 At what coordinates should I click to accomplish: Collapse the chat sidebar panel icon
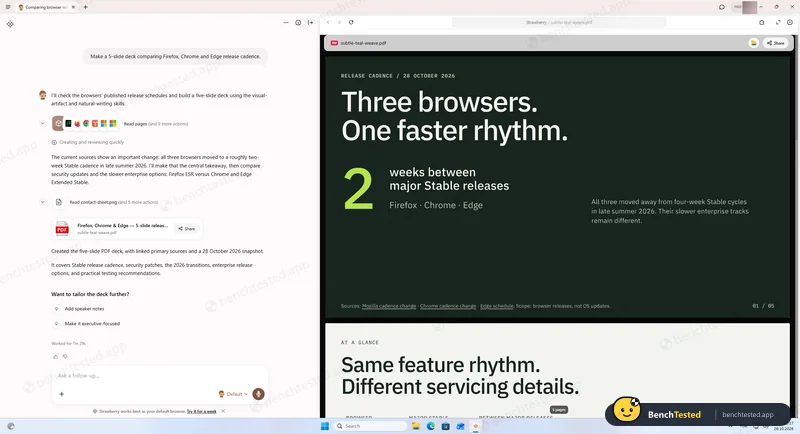310,22
